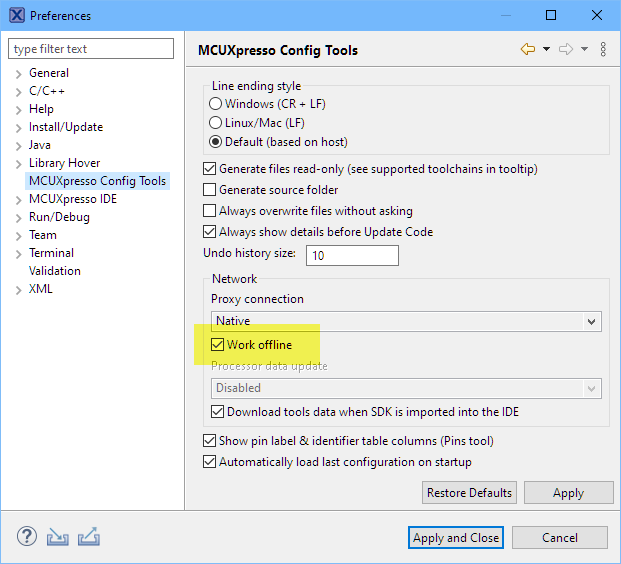The image size is (621, 564).
Task: Expand the C/C++ tree node
Action: coord(18,92)
